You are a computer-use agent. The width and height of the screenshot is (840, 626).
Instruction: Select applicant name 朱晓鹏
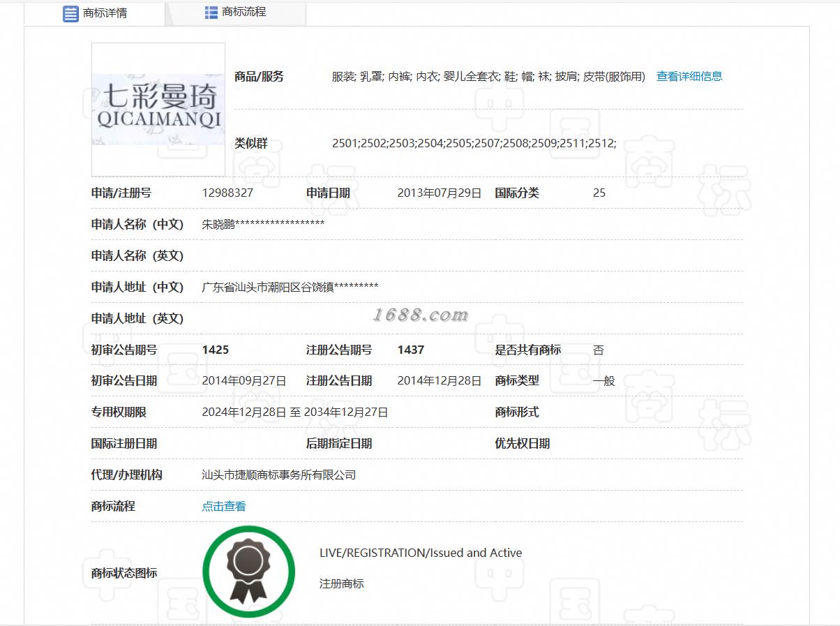(218, 224)
